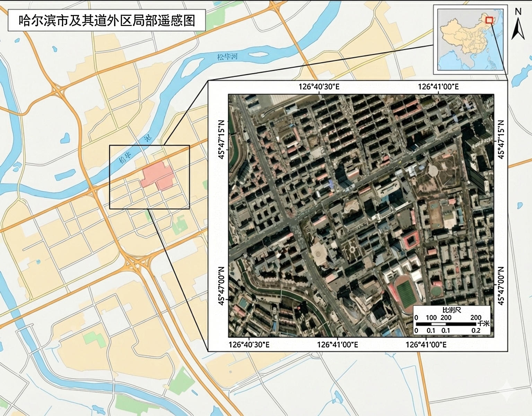Click the top 126°41'00"E longitude label

(438, 86)
